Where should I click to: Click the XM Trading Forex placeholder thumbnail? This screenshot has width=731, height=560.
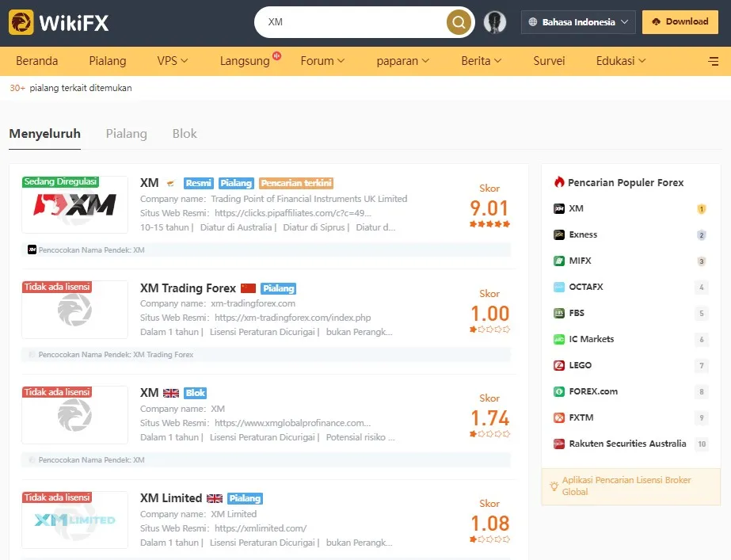[74, 310]
